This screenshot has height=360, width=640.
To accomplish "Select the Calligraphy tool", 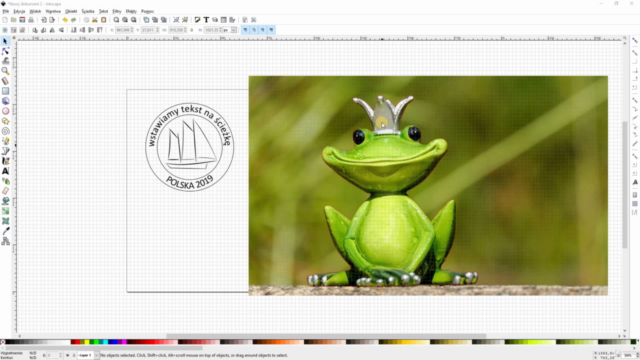I will point(5,161).
